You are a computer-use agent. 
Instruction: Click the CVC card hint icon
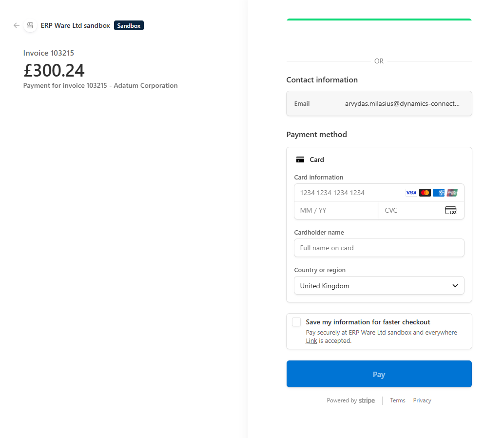point(450,210)
